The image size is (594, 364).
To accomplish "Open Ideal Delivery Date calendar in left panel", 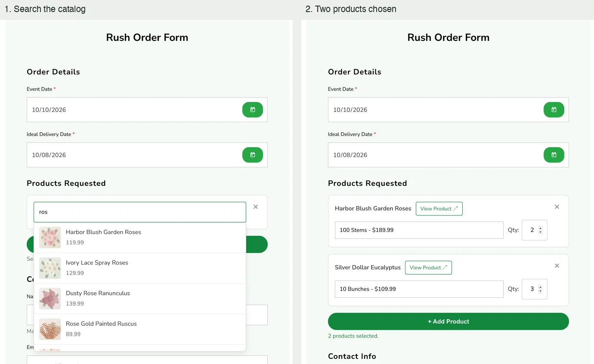I will pos(253,155).
